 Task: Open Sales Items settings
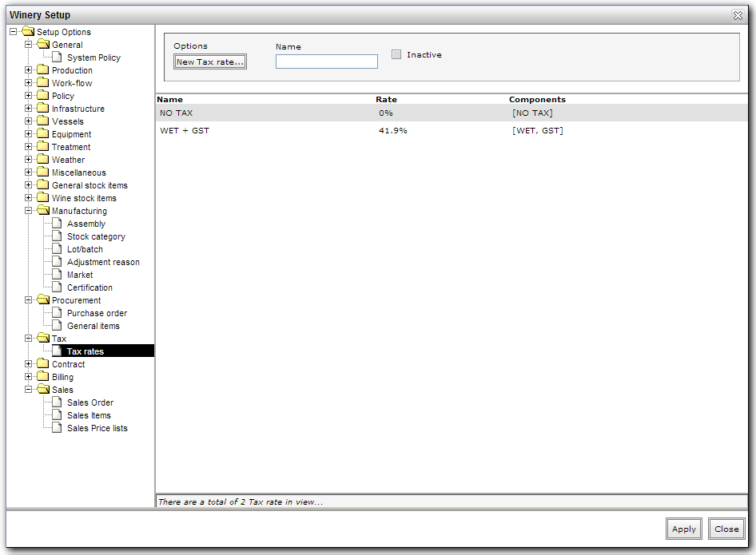click(x=89, y=415)
